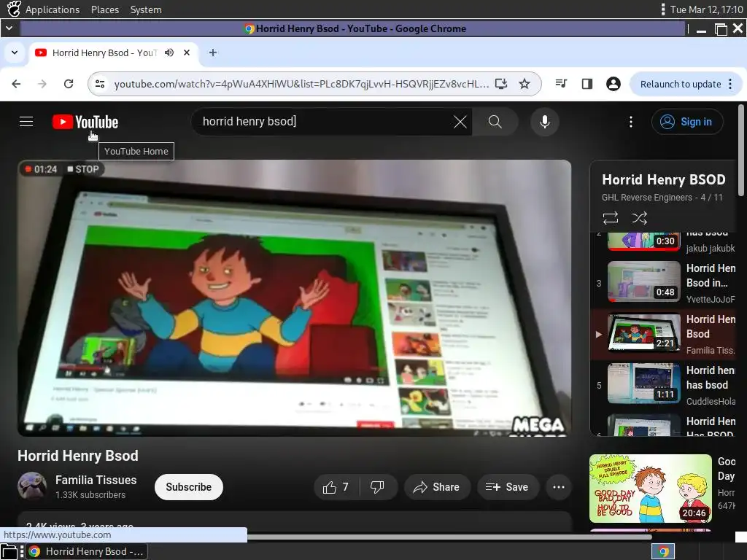
Task: Open GHL Reverse Engineers playlist owner
Action: (646, 197)
